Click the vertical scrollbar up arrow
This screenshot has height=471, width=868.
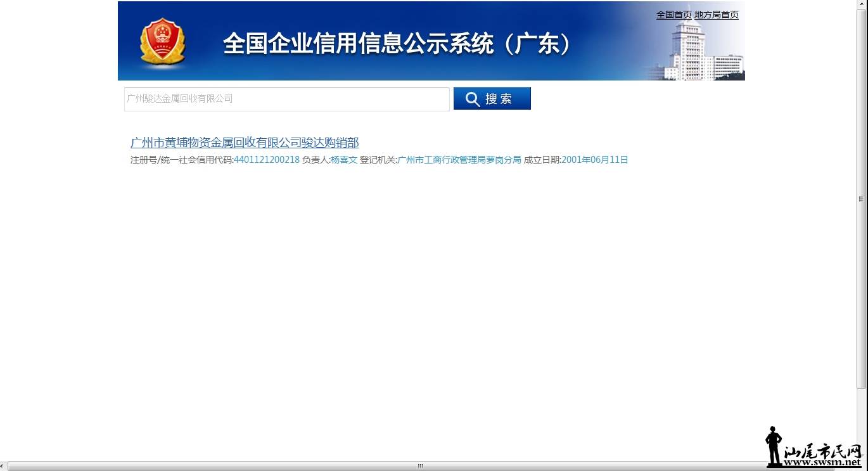pyautogui.click(x=861, y=5)
